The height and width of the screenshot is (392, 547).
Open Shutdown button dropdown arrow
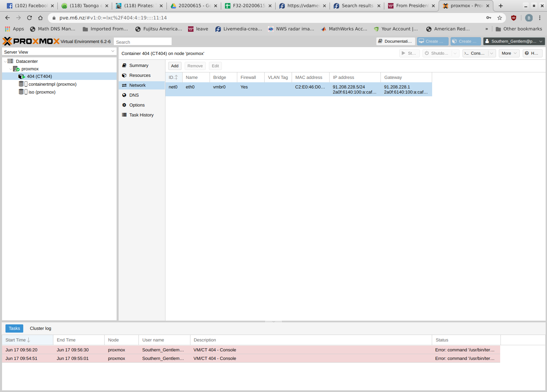point(455,53)
